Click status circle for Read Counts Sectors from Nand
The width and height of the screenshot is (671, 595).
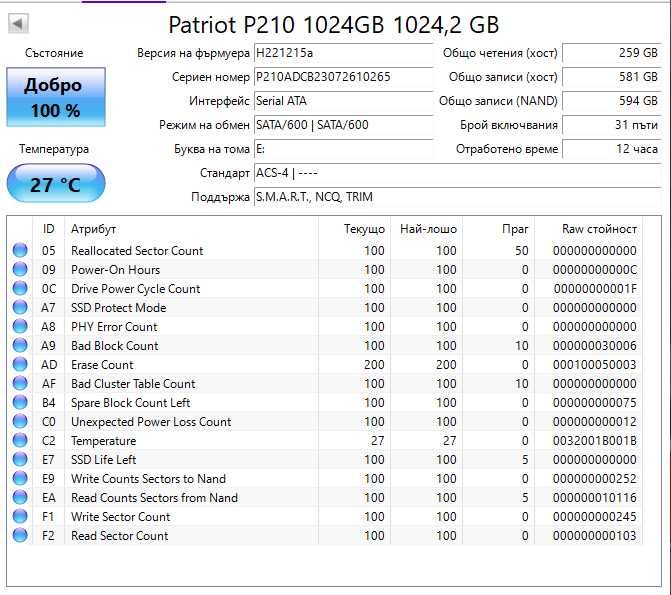20,497
